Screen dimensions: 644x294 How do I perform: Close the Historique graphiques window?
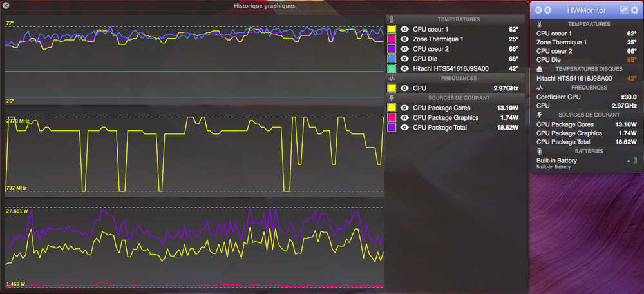[6, 6]
